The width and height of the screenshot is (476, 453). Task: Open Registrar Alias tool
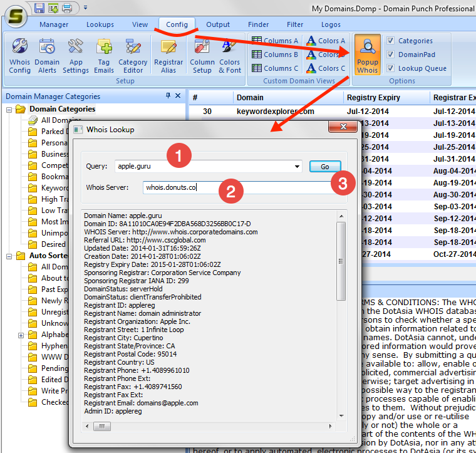(168, 55)
